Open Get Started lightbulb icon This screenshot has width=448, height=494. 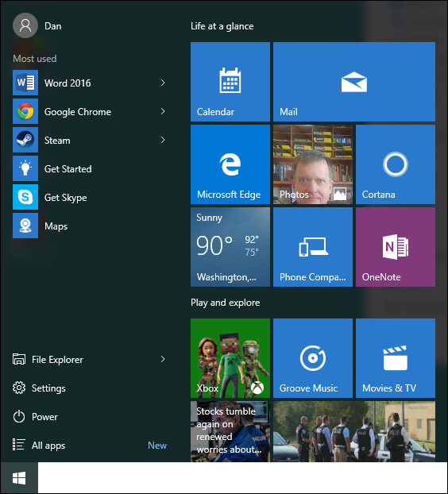click(x=25, y=168)
